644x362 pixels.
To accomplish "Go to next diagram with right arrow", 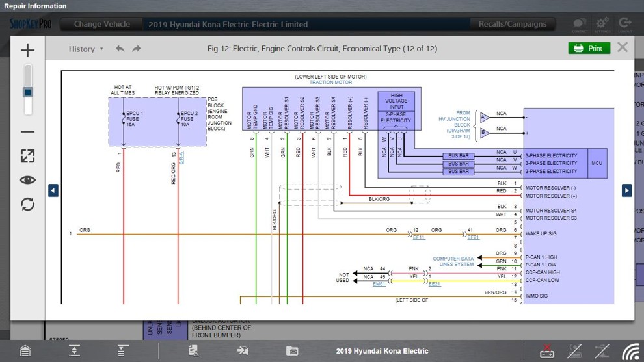I will [626, 190].
